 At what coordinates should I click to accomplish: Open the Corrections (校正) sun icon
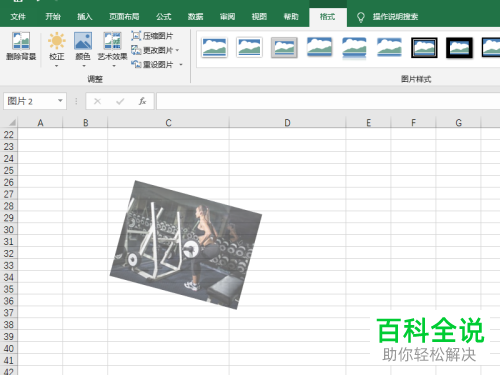pos(56,41)
